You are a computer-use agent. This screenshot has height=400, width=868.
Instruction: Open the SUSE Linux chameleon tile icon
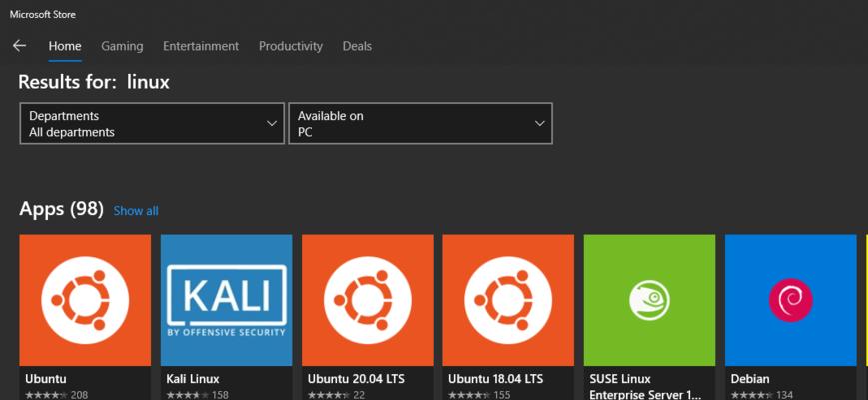click(649, 300)
